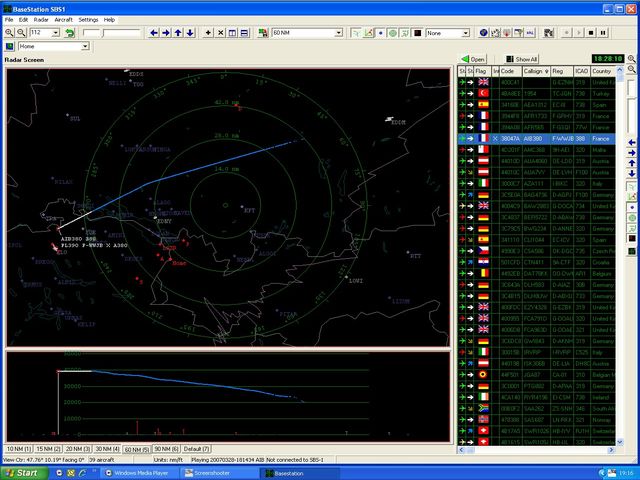Click the Country column header
The width and height of the screenshot is (640, 480).
603,71
